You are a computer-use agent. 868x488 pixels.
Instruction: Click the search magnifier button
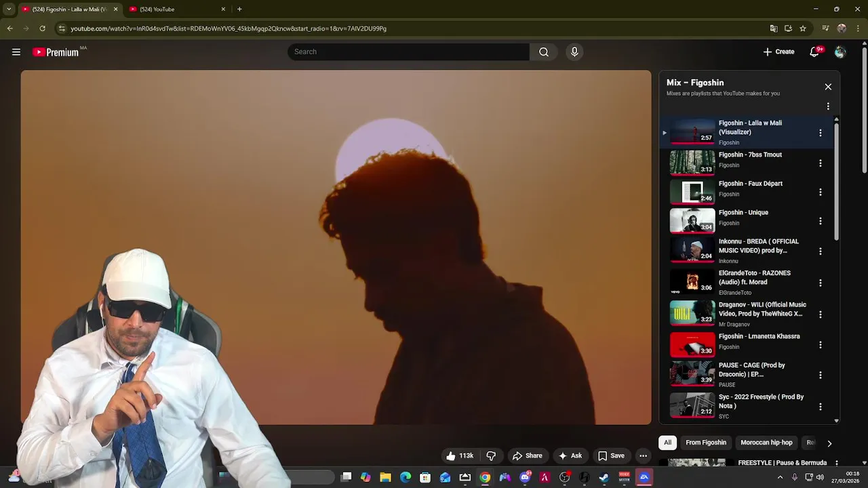point(544,52)
